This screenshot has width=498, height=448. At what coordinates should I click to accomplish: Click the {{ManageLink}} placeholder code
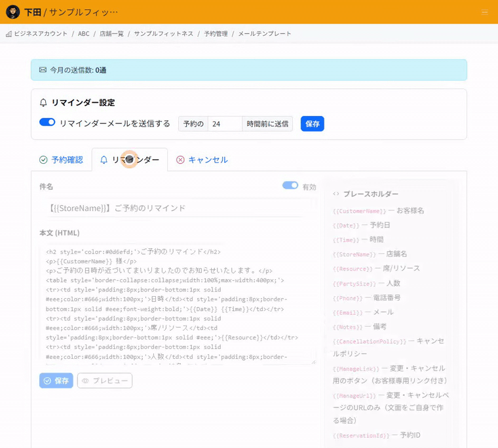356,369
